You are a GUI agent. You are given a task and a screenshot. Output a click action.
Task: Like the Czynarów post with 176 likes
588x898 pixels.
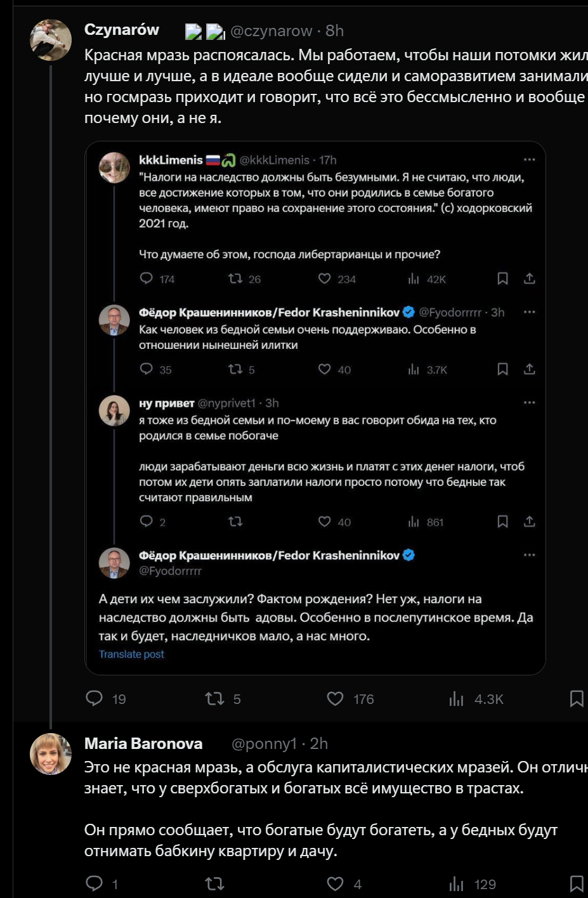(x=335, y=698)
